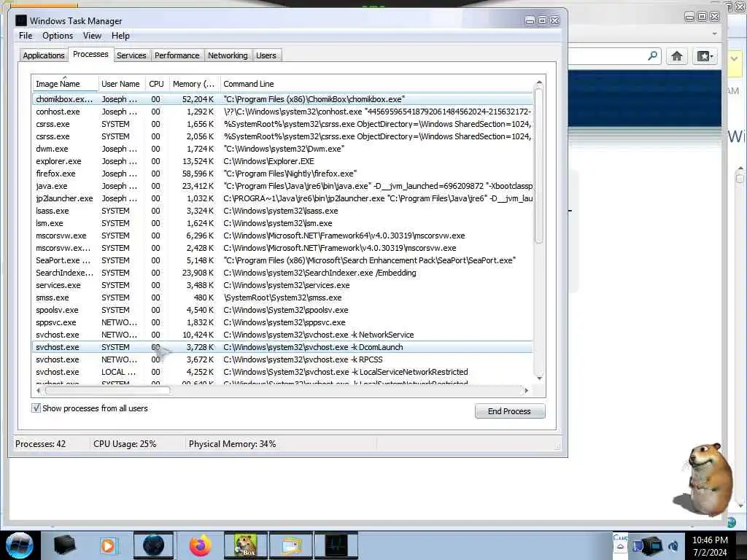Select the spoolsv.exe process

(283, 309)
